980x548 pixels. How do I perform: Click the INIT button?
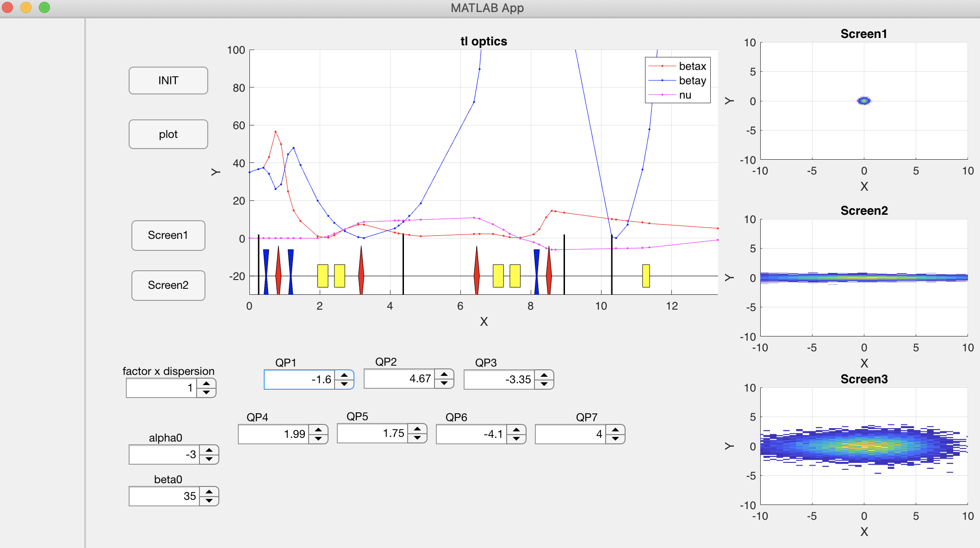click(x=168, y=81)
